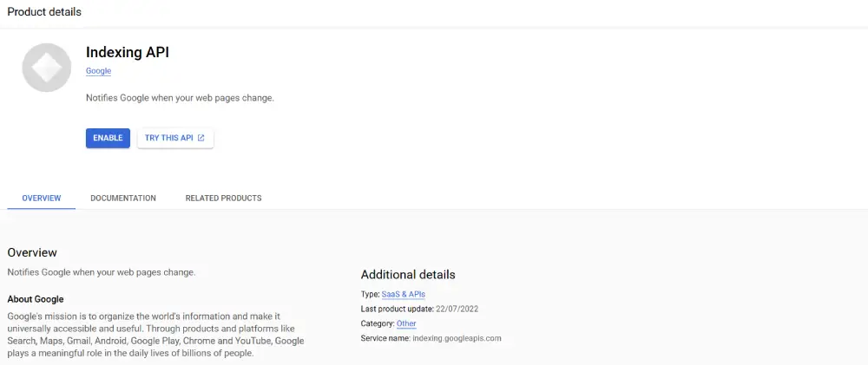Click the About Google heading
Screen dimensions: 868x365
click(x=36, y=299)
